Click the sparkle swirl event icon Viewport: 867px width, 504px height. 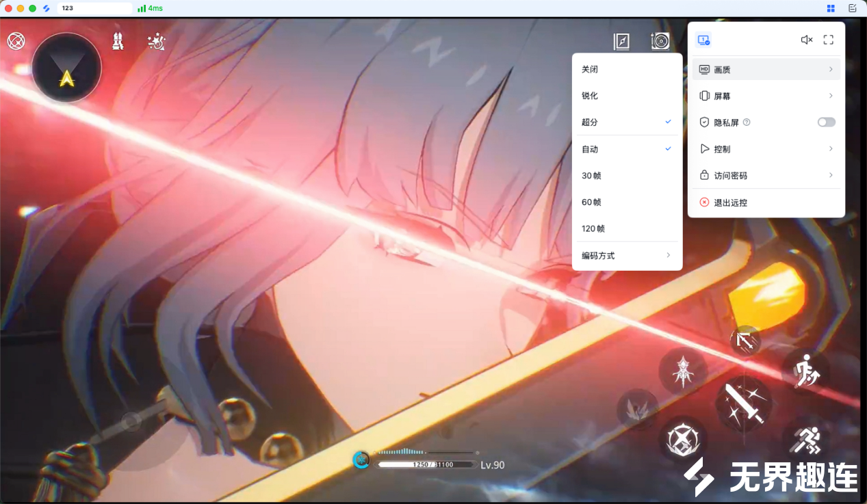click(157, 42)
